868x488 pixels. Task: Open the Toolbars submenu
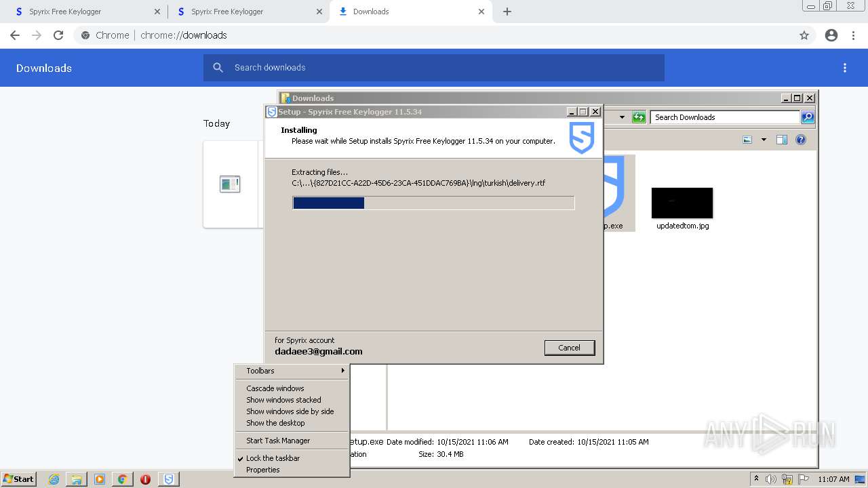(x=292, y=371)
